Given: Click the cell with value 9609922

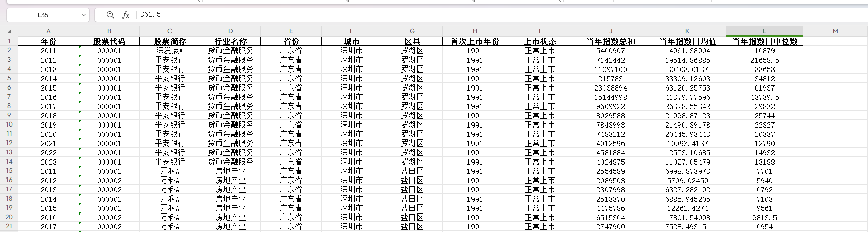Looking at the screenshot, I should [611, 106].
